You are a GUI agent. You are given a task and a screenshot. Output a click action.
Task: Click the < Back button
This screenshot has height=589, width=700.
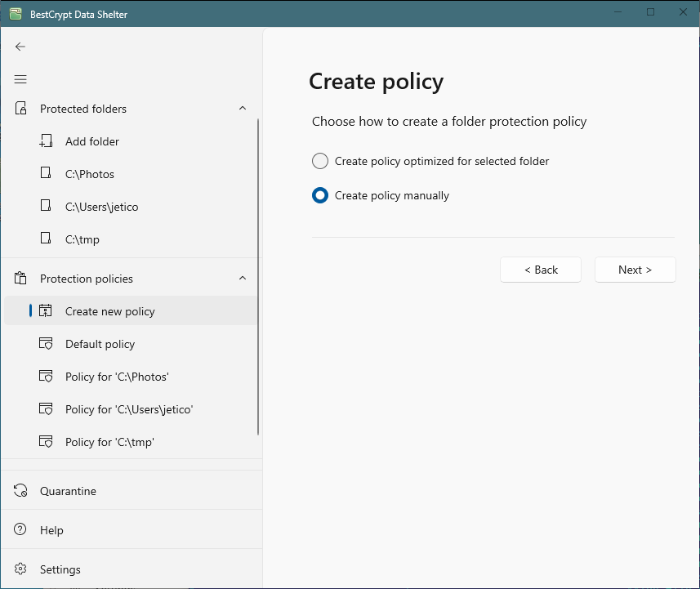click(x=541, y=270)
